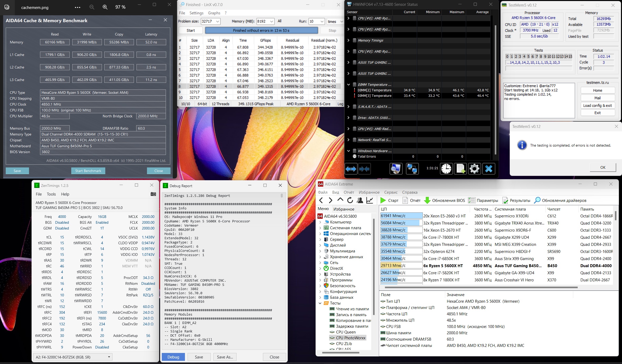The image size is (622, 364).
Task: Click Load config & exit button
Action: (597, 105)
